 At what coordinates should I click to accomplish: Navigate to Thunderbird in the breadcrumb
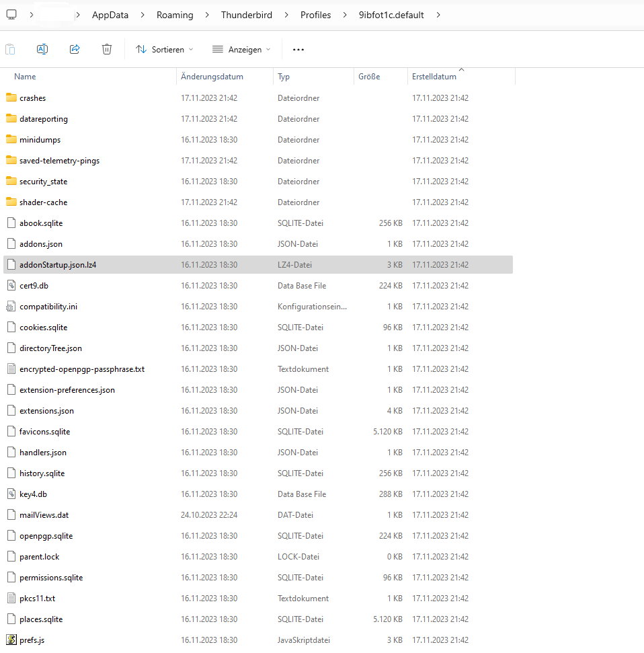coord(247,15)
